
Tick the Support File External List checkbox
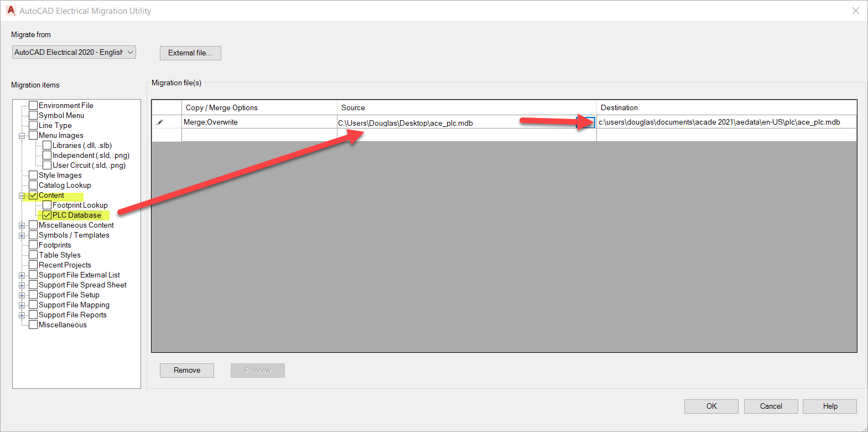click(33, 275)
